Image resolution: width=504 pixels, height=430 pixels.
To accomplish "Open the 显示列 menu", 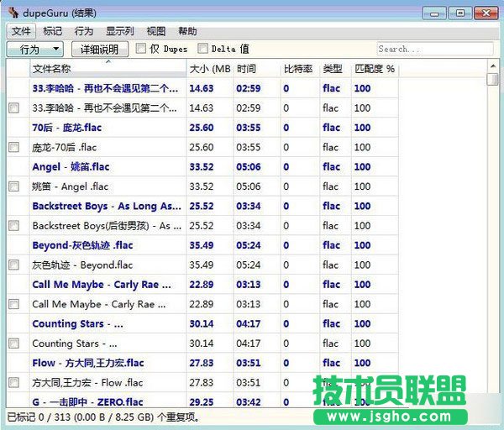I will (x=119, y=31).
